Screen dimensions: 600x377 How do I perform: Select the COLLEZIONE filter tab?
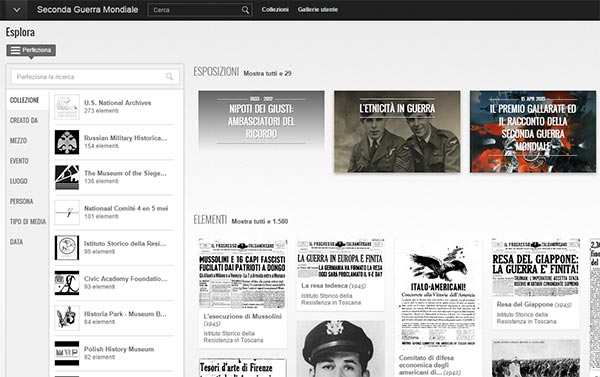25,100
